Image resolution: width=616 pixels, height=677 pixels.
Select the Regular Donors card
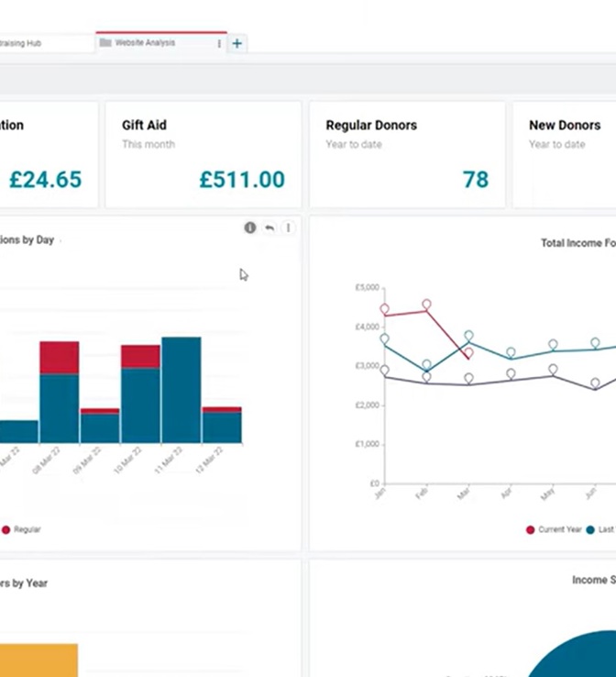(x=407, y=154)
